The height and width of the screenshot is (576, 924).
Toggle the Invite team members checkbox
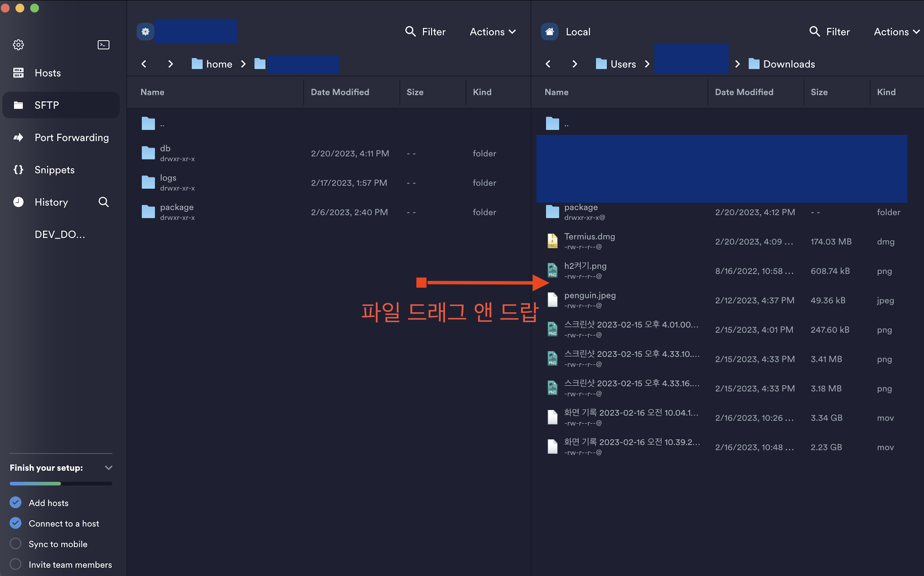click(x=16, y=564)
